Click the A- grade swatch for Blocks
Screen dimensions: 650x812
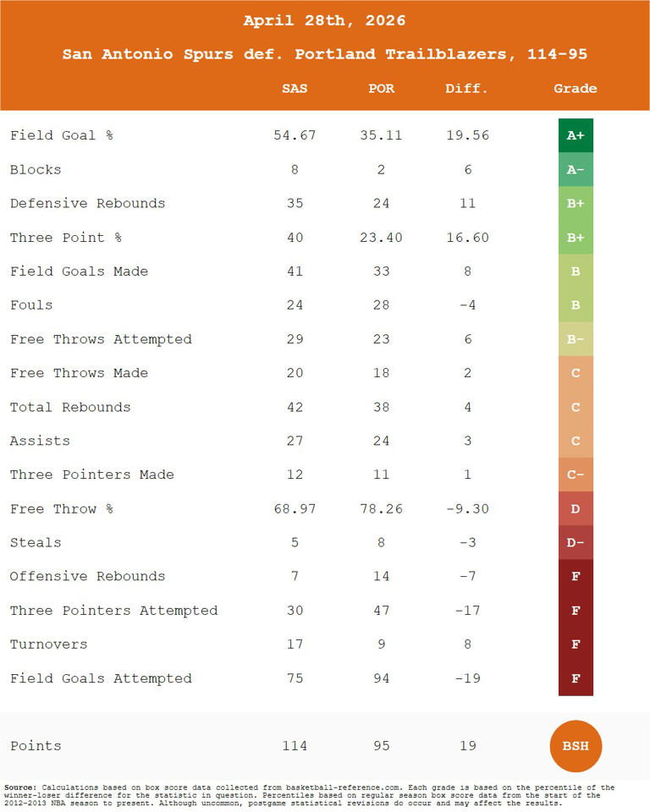[576, 169]
